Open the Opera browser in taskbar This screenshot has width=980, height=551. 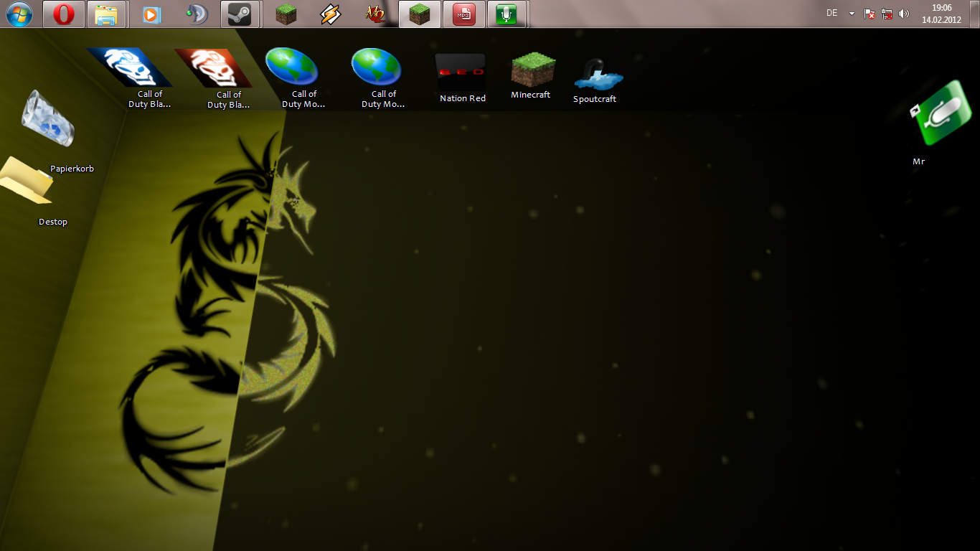63,14
